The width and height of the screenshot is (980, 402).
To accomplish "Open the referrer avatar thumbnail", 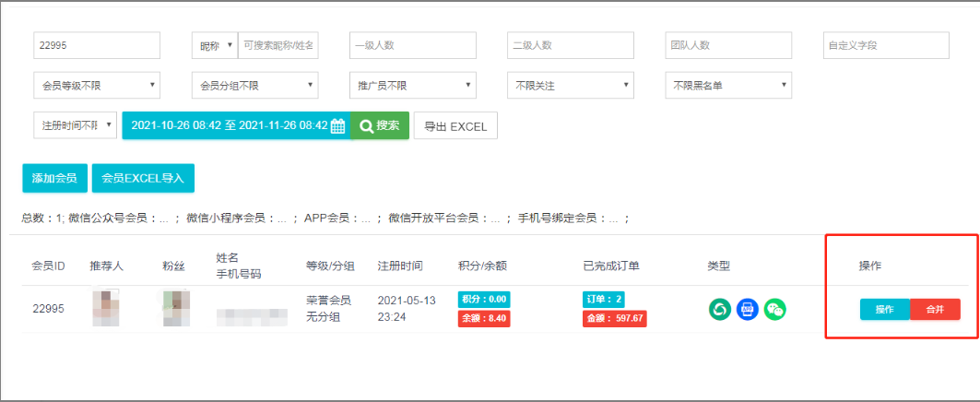I will 106,310.
